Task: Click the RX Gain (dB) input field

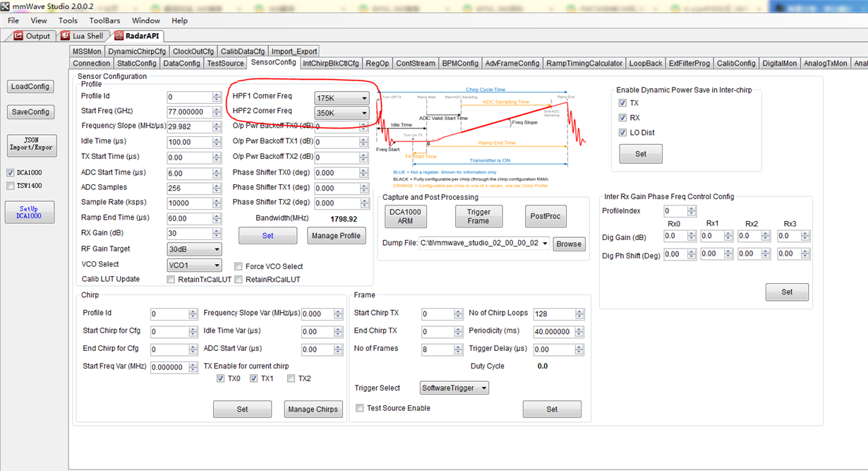Action: pyautogui.click(x=189, y=234)
